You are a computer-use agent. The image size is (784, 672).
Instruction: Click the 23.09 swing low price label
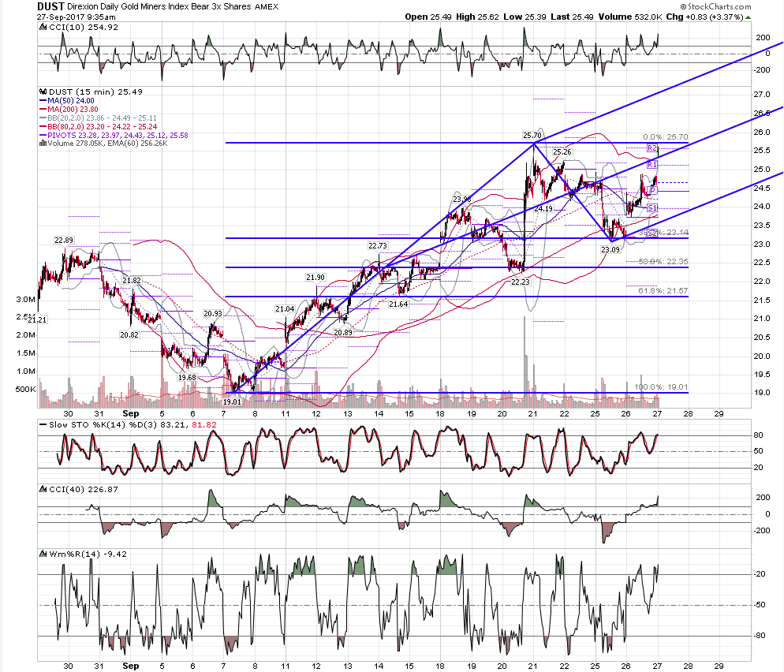tap(610, 249)
